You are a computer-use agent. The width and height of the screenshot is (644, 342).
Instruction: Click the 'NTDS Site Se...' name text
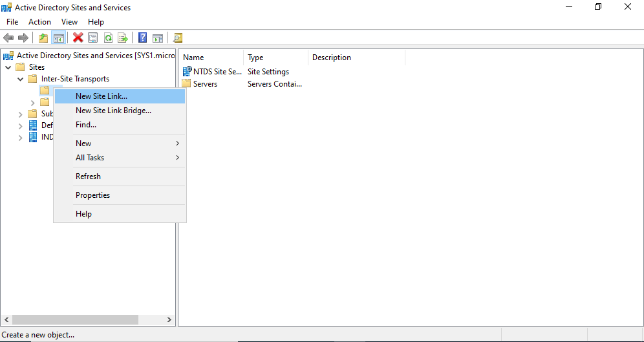pyautogui.click(x=218, y=71)
